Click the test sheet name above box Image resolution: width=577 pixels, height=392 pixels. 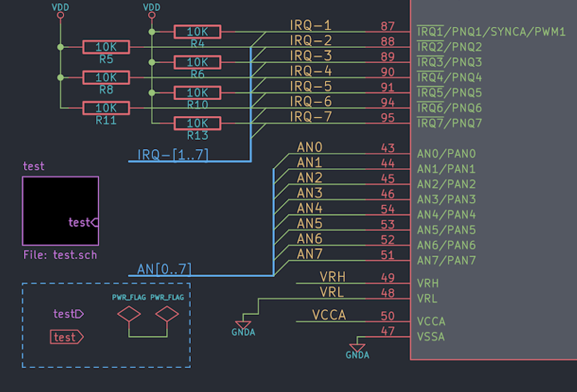[x=33, y=166]
